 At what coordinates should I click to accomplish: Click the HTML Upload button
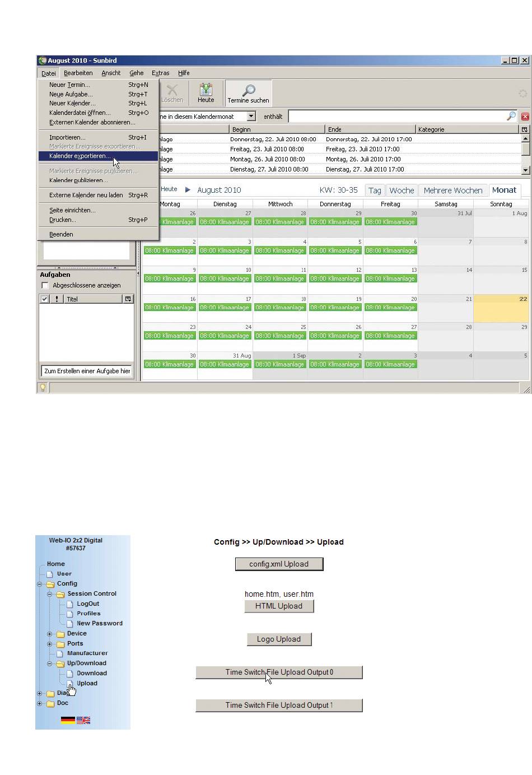click(279, 606)
